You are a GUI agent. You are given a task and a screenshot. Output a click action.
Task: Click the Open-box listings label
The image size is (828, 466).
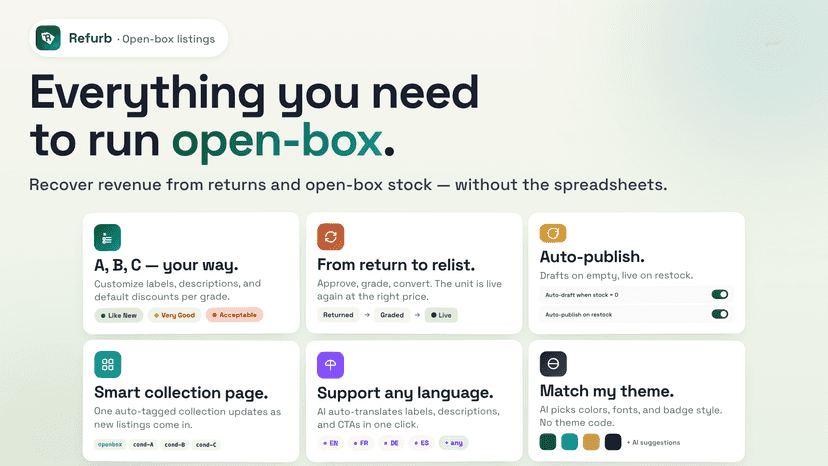(x=168, y=39)
